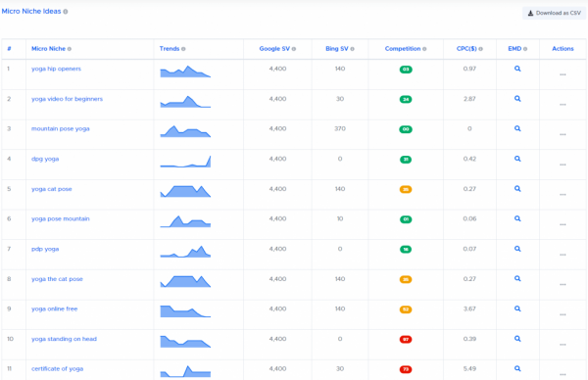Sort by the CPC($) column header
The image size is (588, 380).
coord(466,49)
